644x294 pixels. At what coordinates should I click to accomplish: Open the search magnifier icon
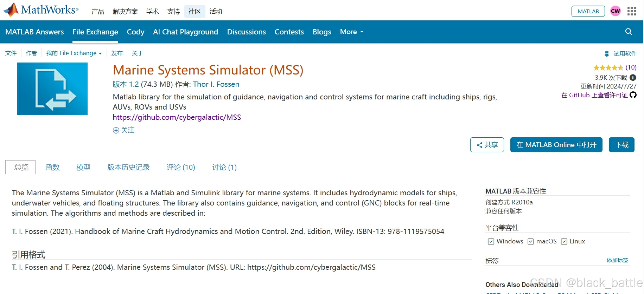point(629,32)
